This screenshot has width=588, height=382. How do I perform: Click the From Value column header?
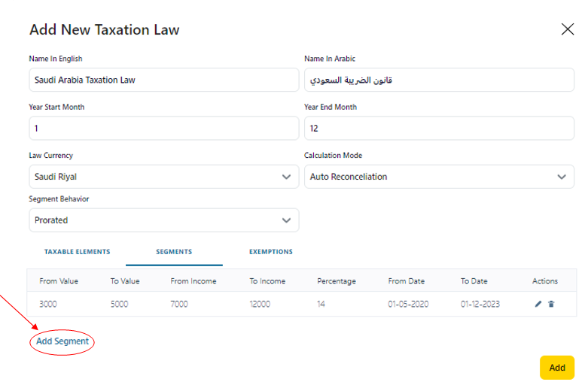[59, 281]
